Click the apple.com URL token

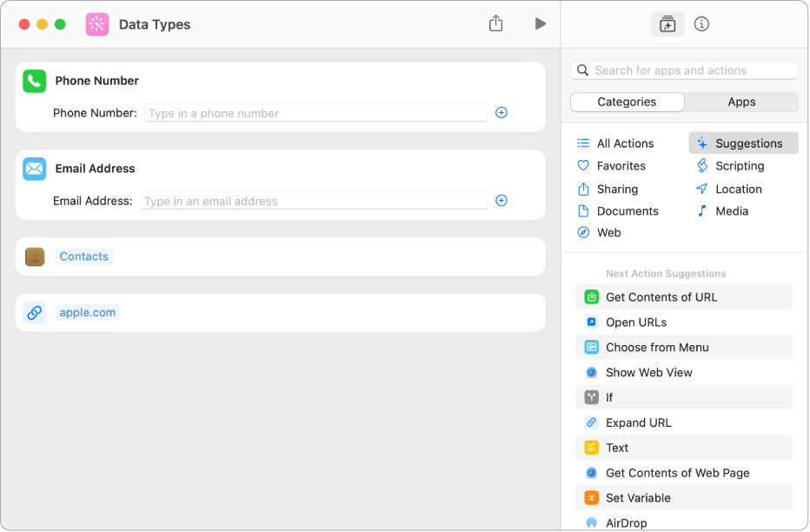(x=88, y=313)
